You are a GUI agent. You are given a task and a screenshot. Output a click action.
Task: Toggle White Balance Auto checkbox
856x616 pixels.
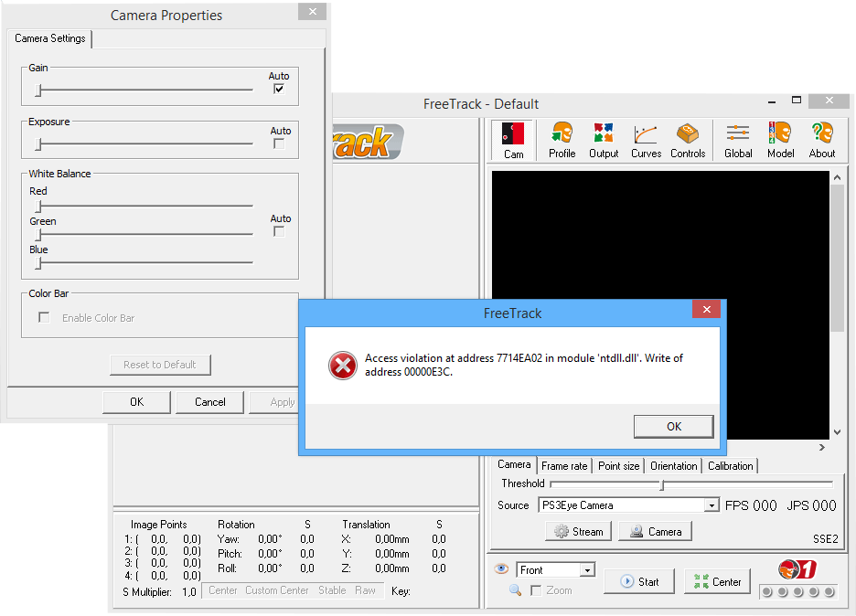point(279,232)
